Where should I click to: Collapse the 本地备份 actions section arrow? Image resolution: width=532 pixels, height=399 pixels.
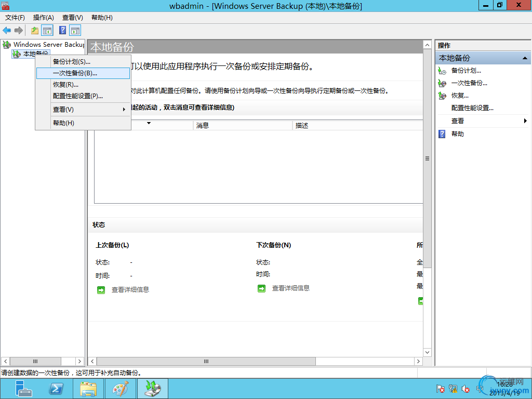pos(525,58)
